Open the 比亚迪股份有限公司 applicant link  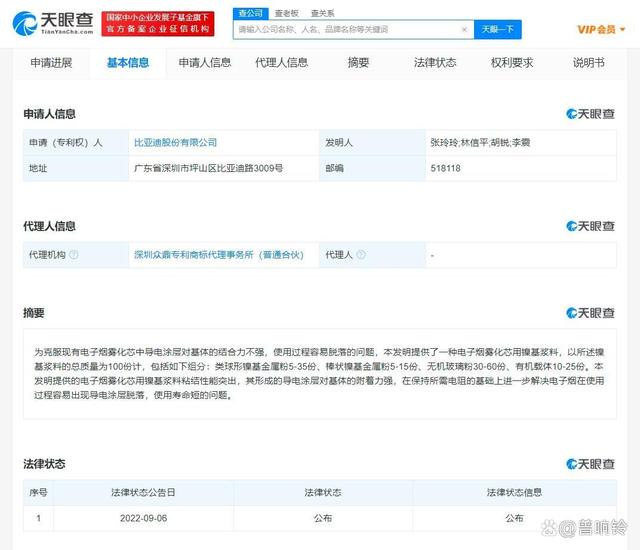click(x=176, y=143)
